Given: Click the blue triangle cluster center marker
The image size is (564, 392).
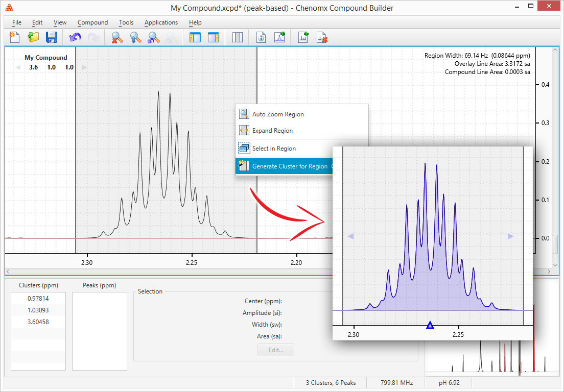Looking at the screenshot, I should pos(430,326).
